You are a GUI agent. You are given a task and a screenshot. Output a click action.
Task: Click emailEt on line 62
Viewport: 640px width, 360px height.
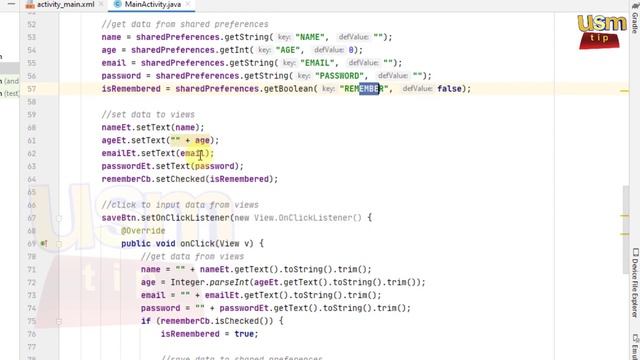click(119, 153)
